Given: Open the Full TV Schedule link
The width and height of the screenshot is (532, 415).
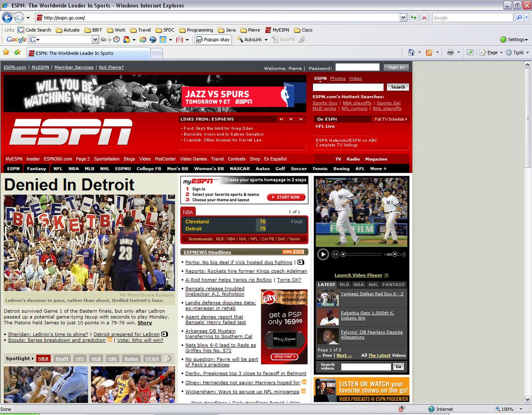Looking at the screenshot, I should (x=391, y=119).
